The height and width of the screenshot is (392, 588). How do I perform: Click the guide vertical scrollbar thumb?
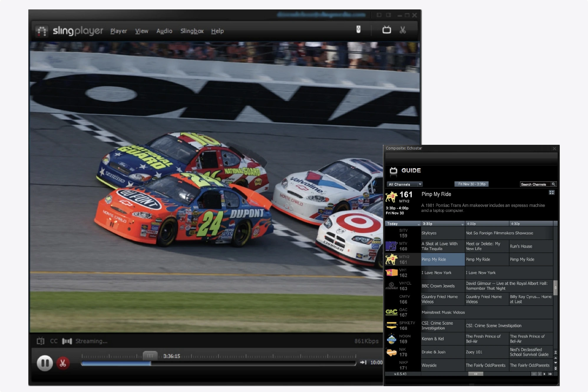point(555,288)
